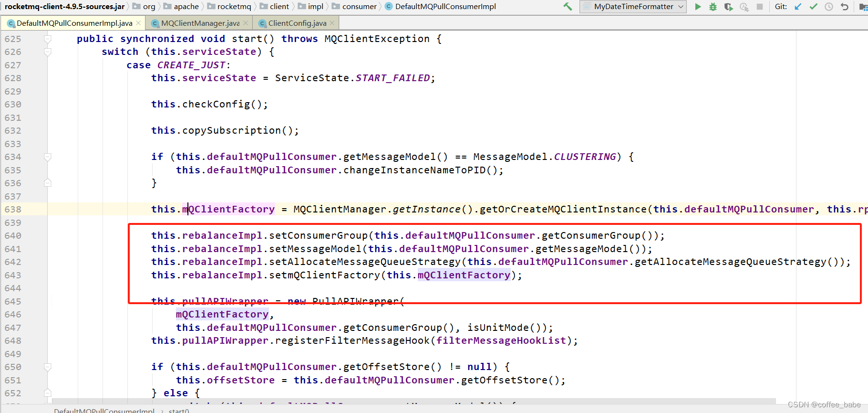This screenshot has width=868, height=413.
Task: Click the Build project hammer icon
Action: 568,7
